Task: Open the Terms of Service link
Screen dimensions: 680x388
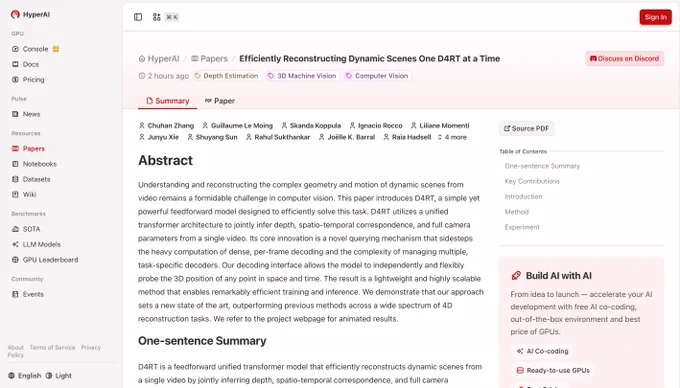Action: [52, 347]
